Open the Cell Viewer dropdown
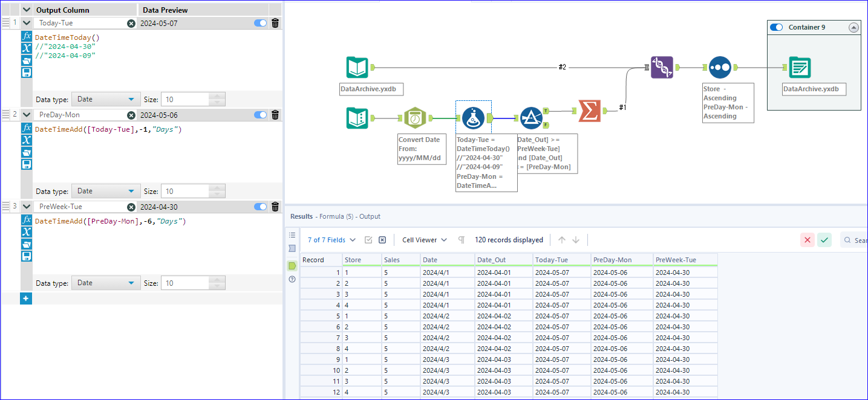This screenshot has height=400, width=868. (x=425, y=240)
